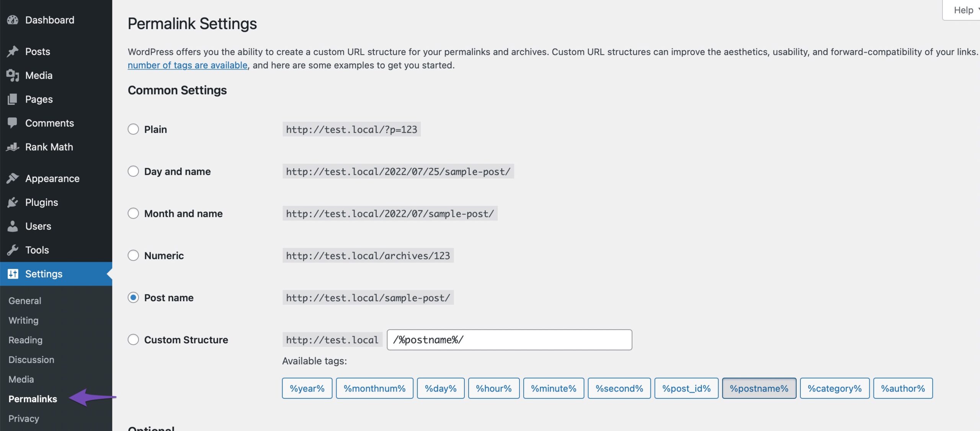Click the Appearance icon in sidebar
The height and width of the screenshot is (431, 980).
(x=12, y=178)
